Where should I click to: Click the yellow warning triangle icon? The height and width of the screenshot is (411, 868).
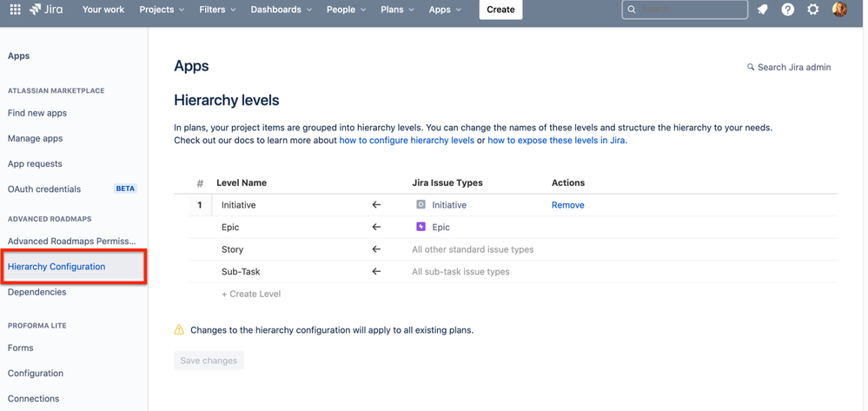tap(179, 329)
